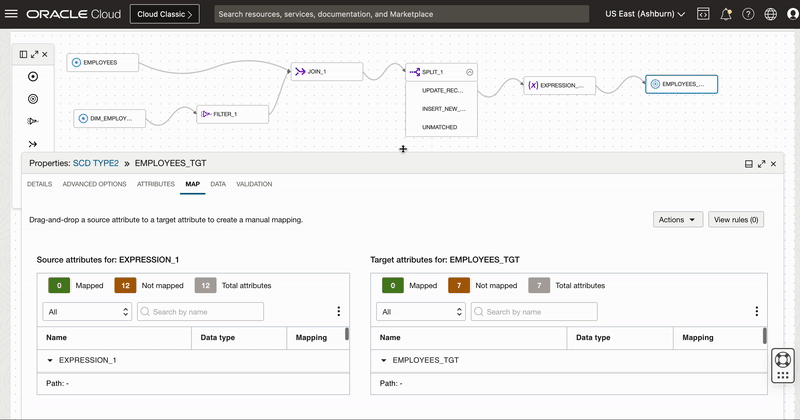Focus target attributes Search by name field

[534, 312]
